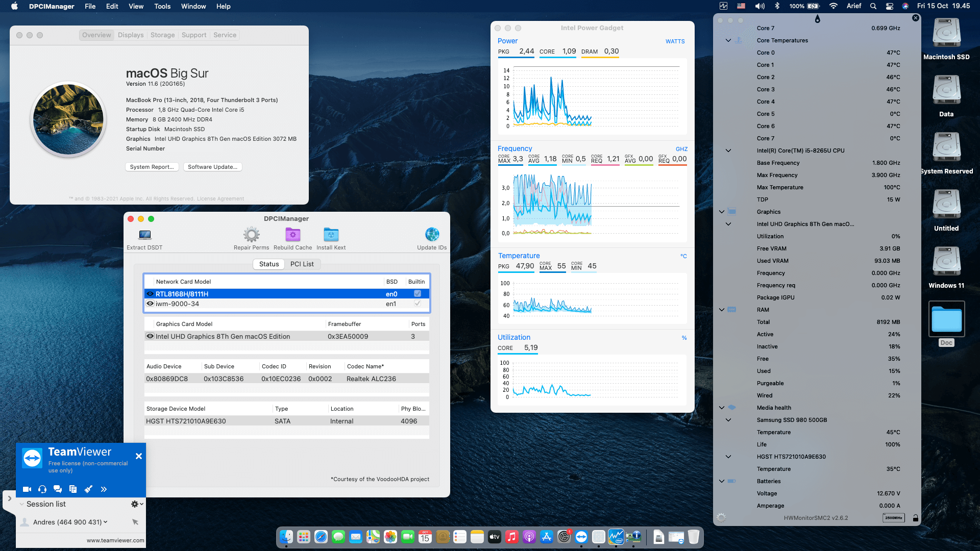Click the Extract DSDT toolbar icon
This screenshot has width=980, height=551.
tap(145, 235)
